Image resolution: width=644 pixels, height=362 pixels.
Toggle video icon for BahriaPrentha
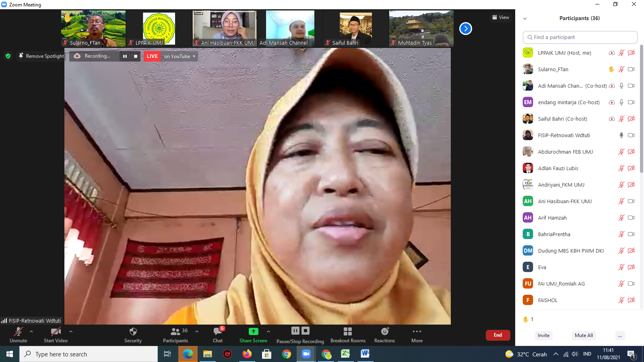click(x=631, y=234)
